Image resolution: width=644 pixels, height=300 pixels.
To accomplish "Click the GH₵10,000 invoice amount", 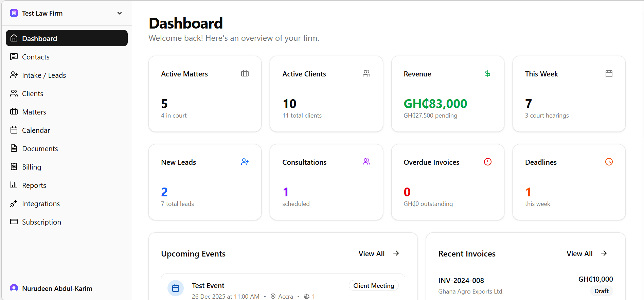I will (596, 279).
